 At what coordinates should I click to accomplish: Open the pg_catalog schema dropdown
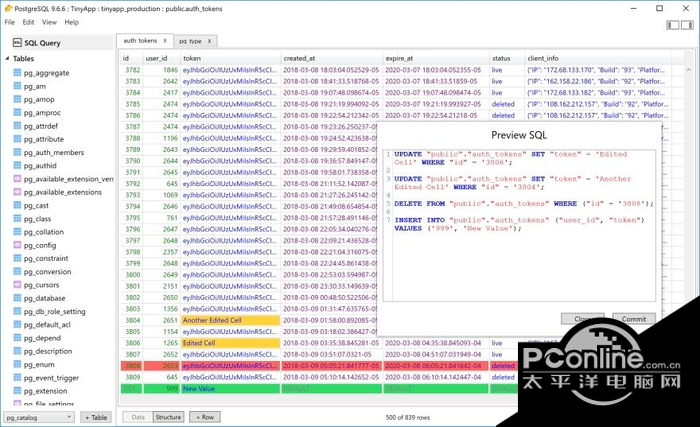pyautogui.click(x=39, y=417)
